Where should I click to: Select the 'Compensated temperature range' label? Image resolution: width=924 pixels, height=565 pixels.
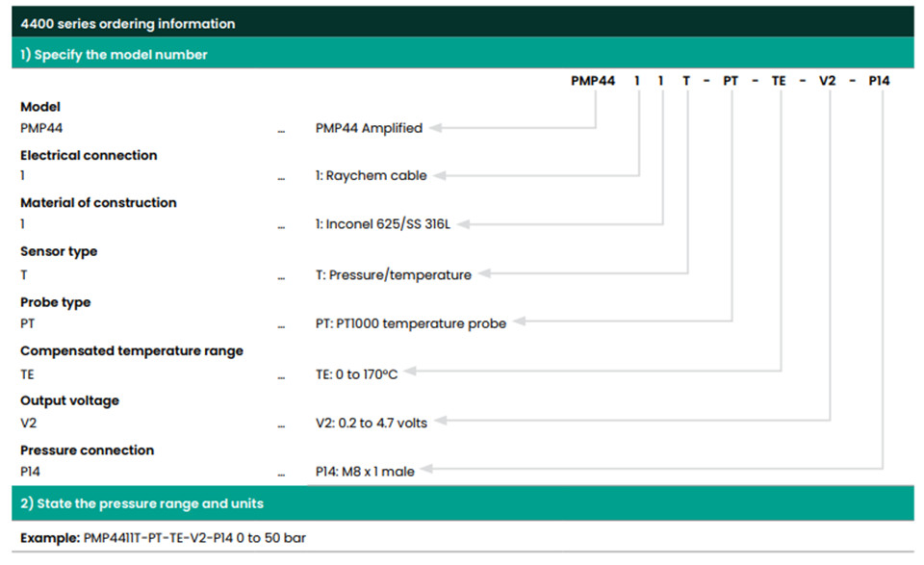click(132, 351)
